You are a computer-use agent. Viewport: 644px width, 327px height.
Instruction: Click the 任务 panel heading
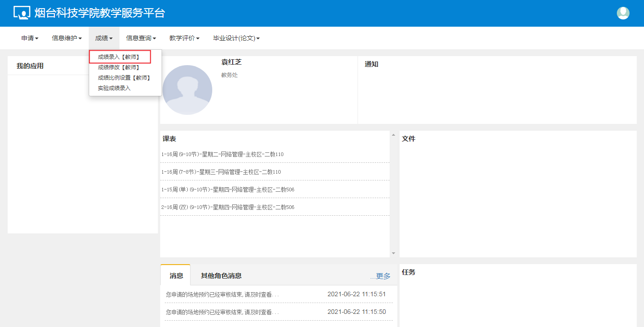click(409, 272)
